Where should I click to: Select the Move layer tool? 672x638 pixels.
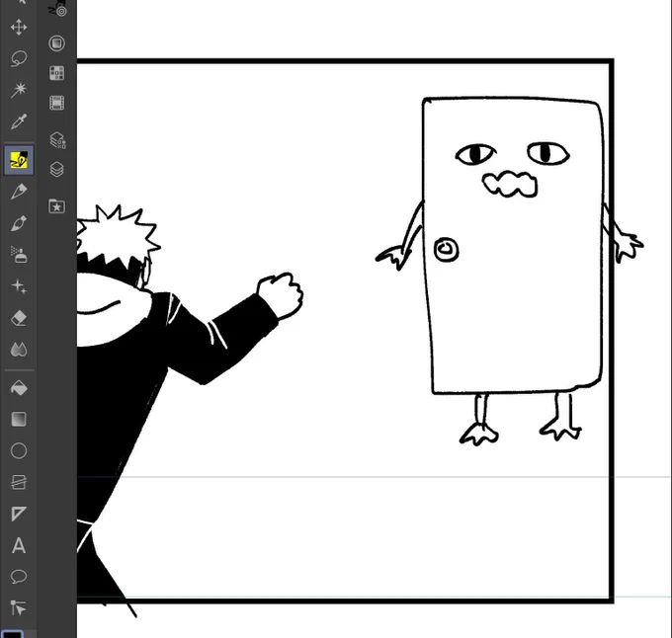(x=19, y=28)
